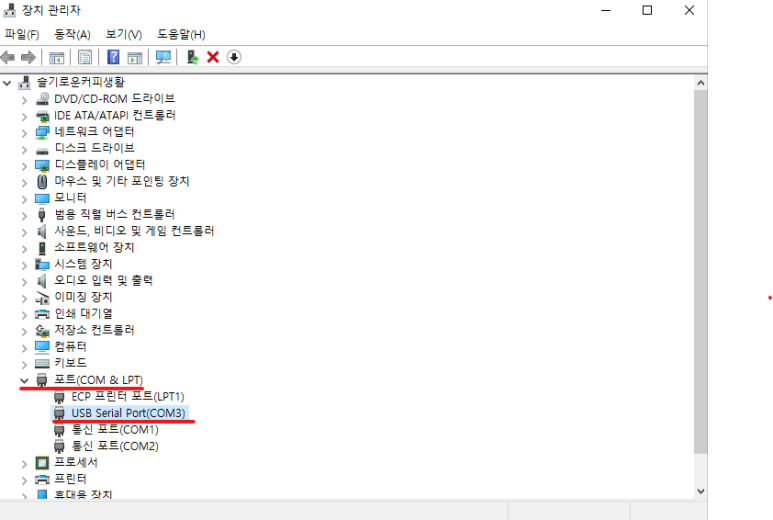Select the 디스크 드라이브 label
Screen dimensions: 773x520
point(94,148)
